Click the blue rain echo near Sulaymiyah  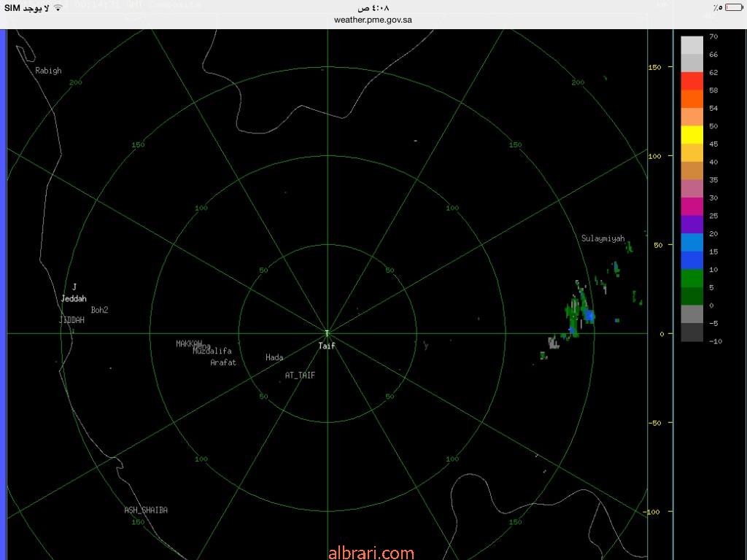click(x=589, y=315)
